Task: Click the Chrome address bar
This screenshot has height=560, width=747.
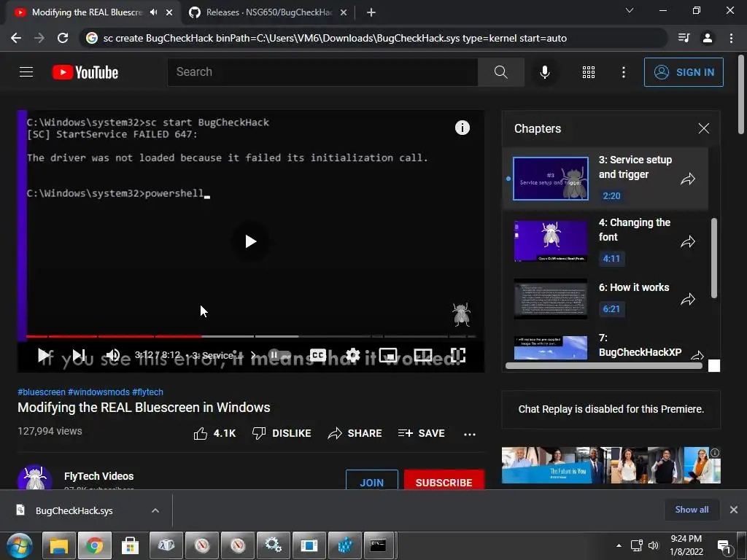Action: click(x=373, y=38)
